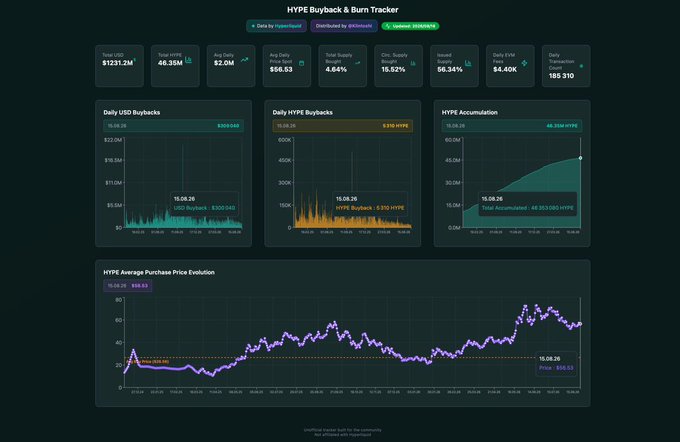Screen dimensions: 680x442
Task: Click the Daily USD Buybacks chart heading
Action: (132, 112)
